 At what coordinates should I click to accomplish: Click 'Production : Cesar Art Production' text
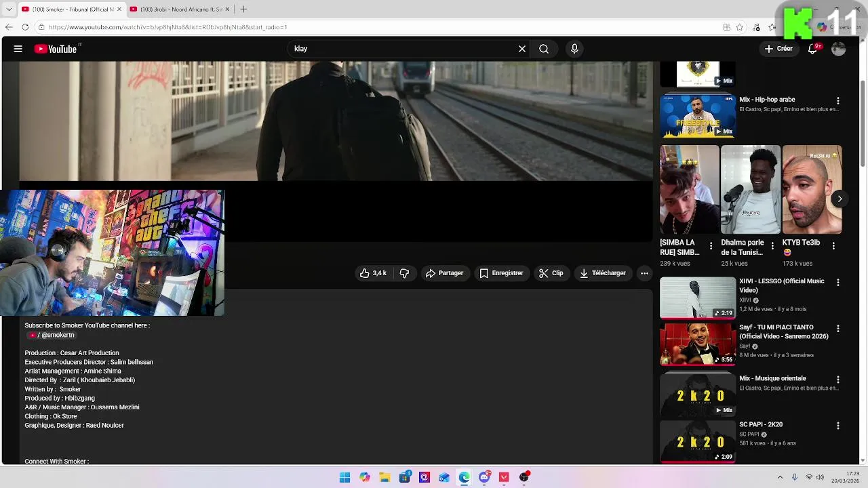pos(72,353)
